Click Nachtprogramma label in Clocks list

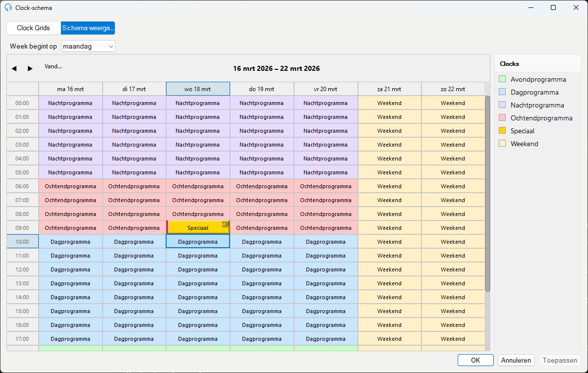[537, 105]
